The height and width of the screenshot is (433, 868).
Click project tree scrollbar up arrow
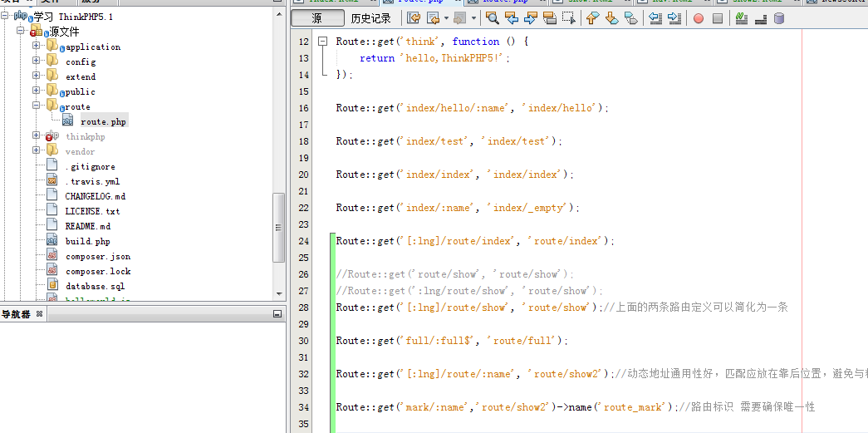(x=279, y=12)
